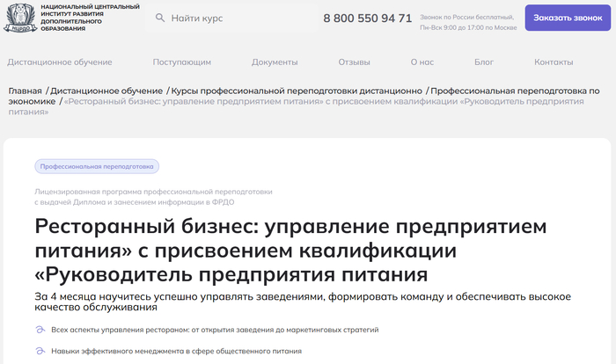The height and width of the screenshot is (364, 616).
Task: Click the icon beside 'Всех аспекты управления рестораном'
Action: click(40, 330)
